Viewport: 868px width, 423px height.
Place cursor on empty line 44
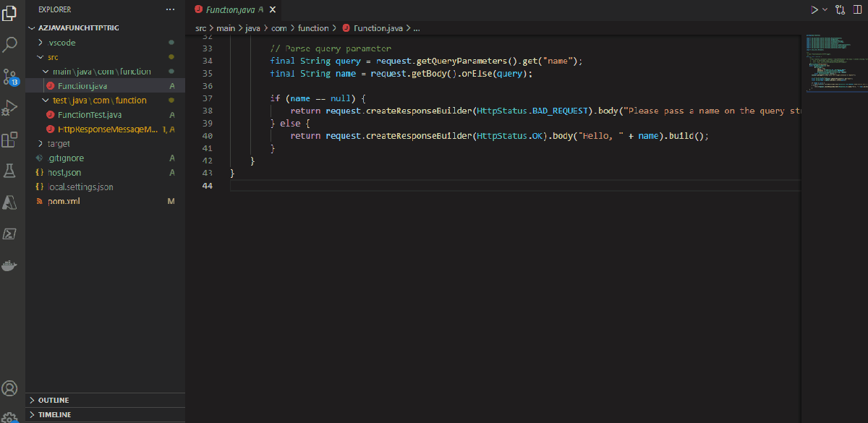coord(514,186)
